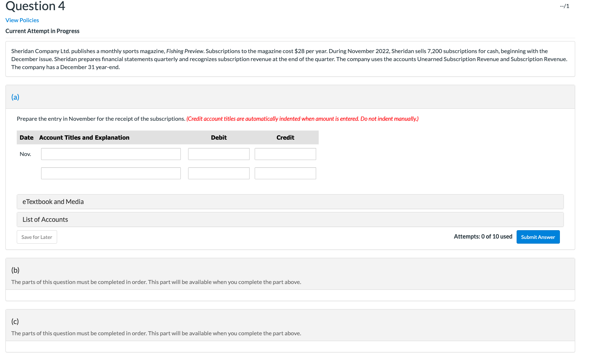Click the second Credit amount field
This screenshot has width=589, height=364.
(285, 173)
